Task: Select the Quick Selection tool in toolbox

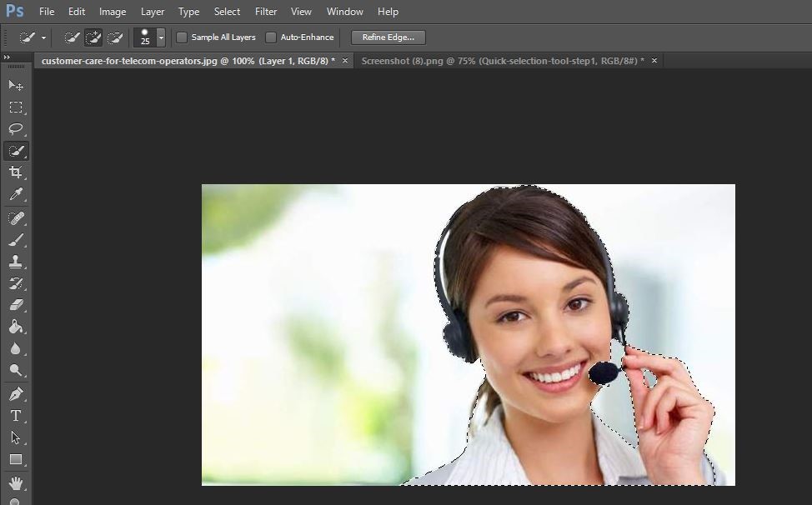Action: (x=16, y=151)
